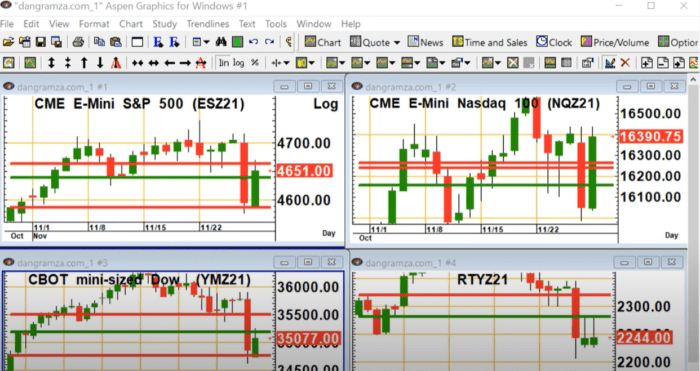The width and height of the screenshot is (700, 371).
Task: Click the copy icon in toolbar
Action: (99, 42)
